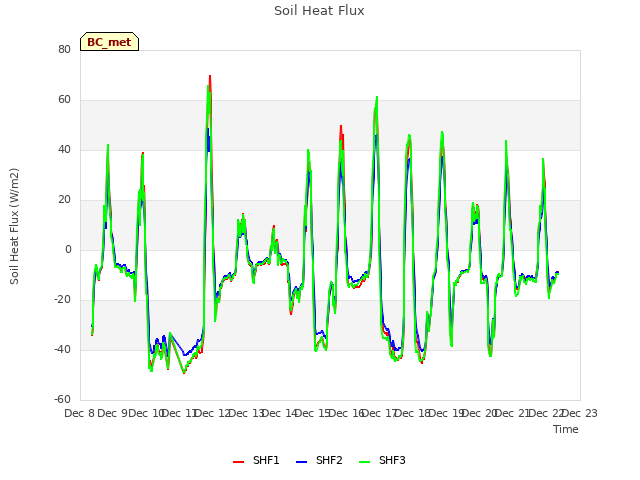This screenshot has height=480, width=640.
Task: Click the highest red SHF1 peak near Dec 12
Action: click(210, 76)
